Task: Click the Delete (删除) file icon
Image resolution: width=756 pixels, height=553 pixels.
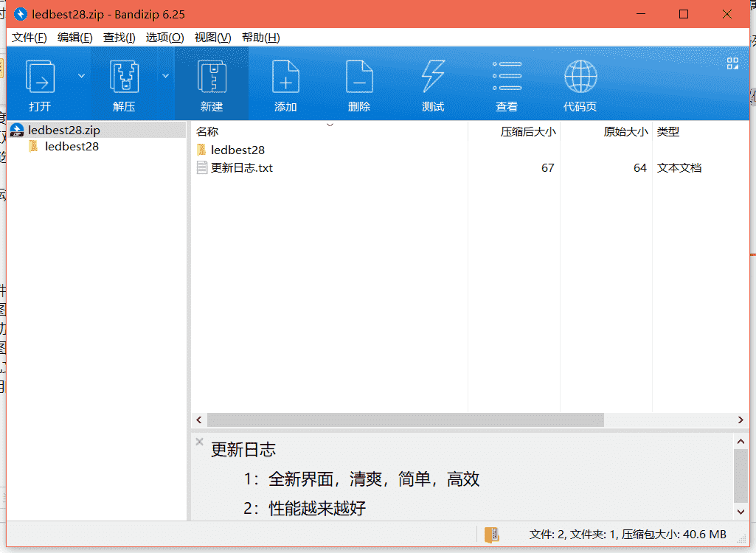Action: pos(359,77)
